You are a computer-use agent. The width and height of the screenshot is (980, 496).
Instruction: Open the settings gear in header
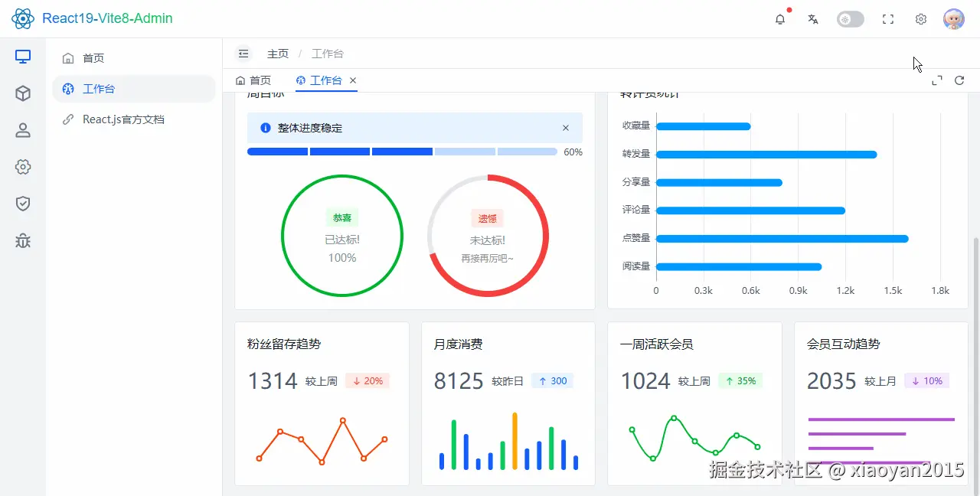[x=921, y=19]
